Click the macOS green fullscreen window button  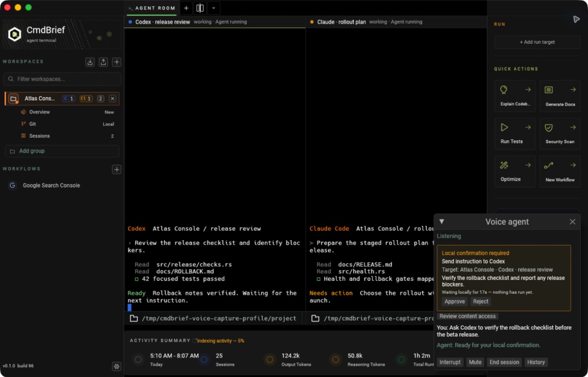click(x=28, y=7)
